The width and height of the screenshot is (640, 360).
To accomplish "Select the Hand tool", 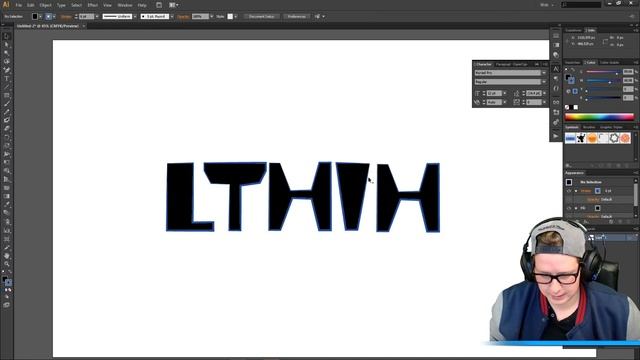I will (x=7, y=256).
